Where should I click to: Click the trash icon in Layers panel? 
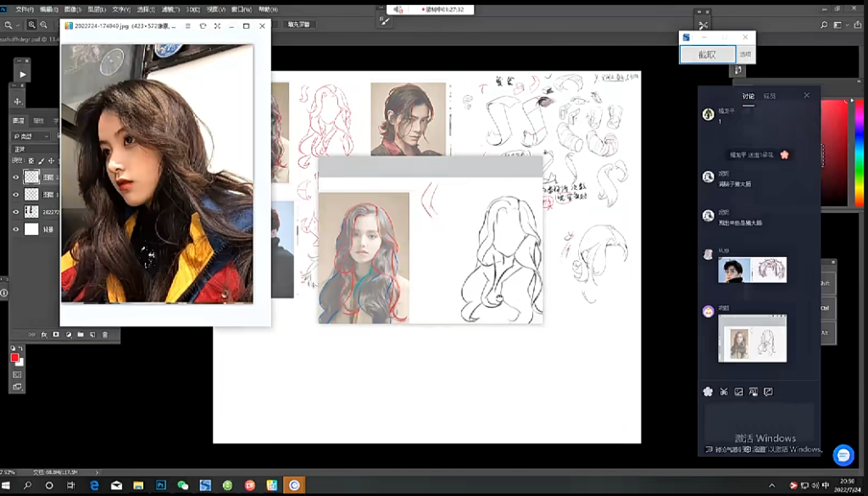pos(105,335)
